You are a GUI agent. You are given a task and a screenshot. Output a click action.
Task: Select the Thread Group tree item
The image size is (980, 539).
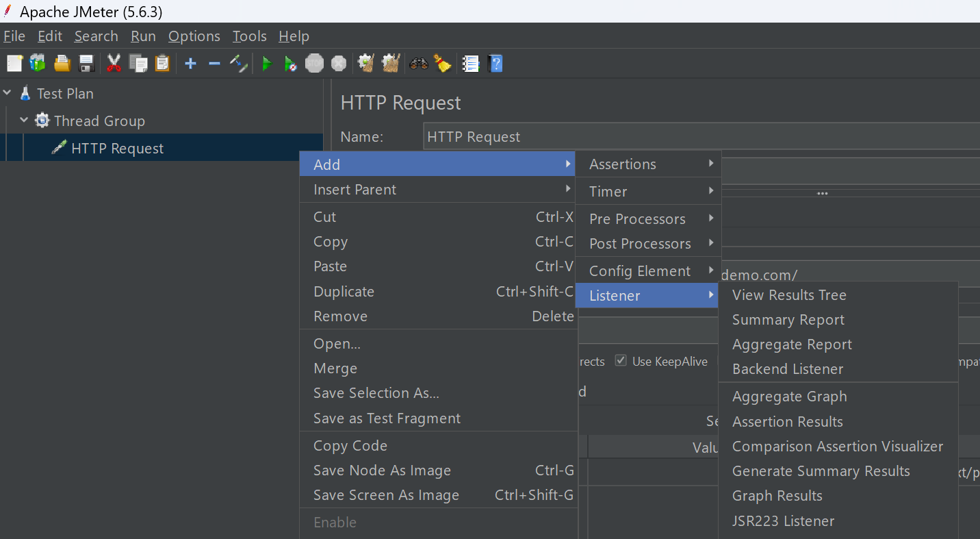tap(99, 121)
